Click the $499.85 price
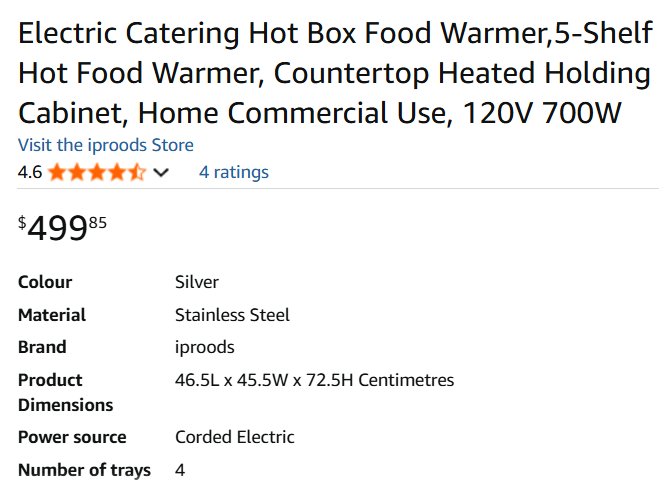 click(x=62, y=229)
